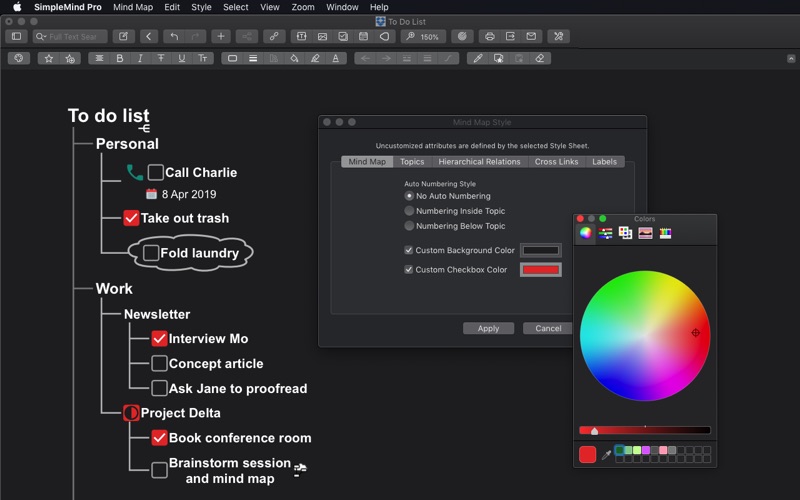Click the Cancel button
The height and width of the screenshot is (500, 800).
point(548,328)
